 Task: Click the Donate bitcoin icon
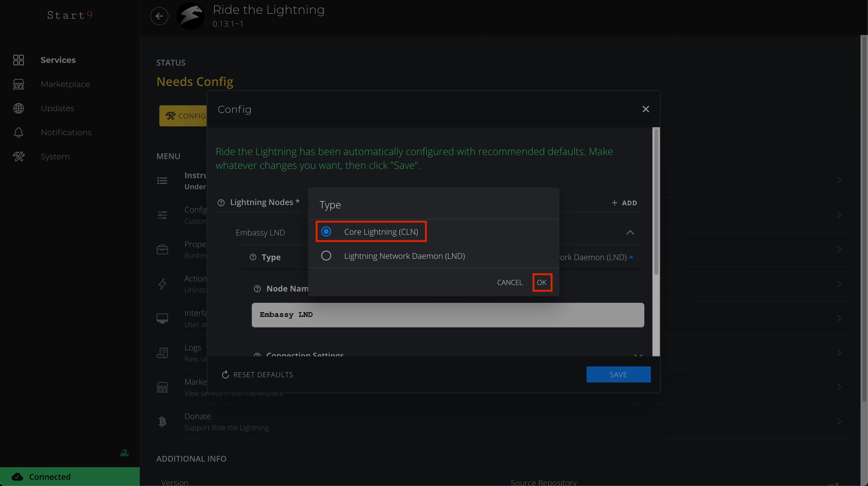162,421
